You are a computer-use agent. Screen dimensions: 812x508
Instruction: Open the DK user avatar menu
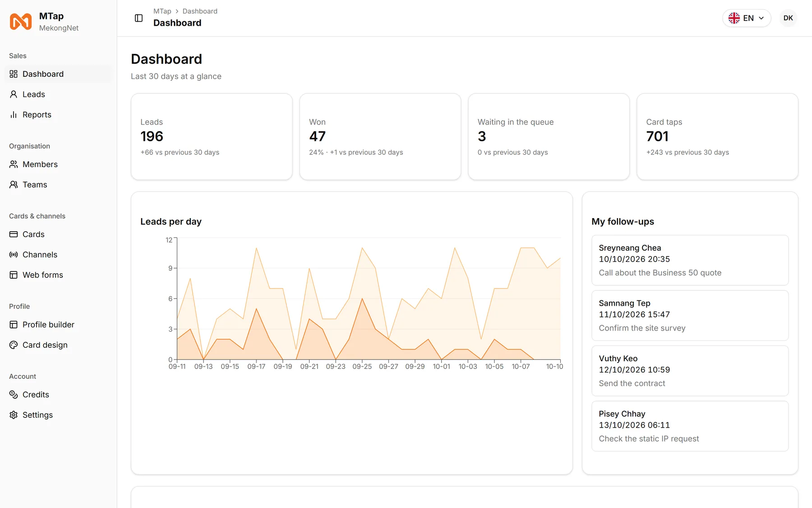788,18
